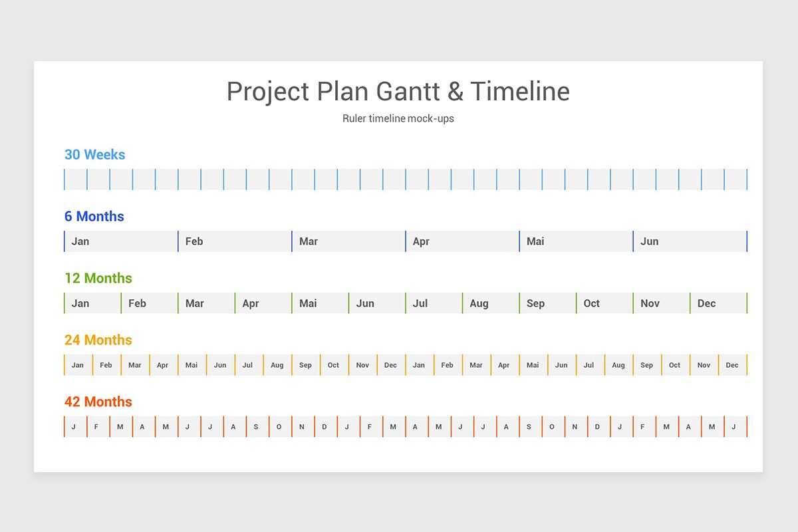Click first Jan cell in 24 Months ruler
The width and height of the screenshot is (798, 532).
(78, 365)
